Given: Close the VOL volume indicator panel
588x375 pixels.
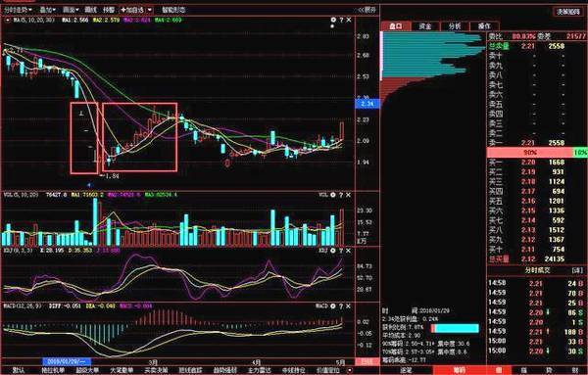Looking at the screenshot, I should (348, 195).
